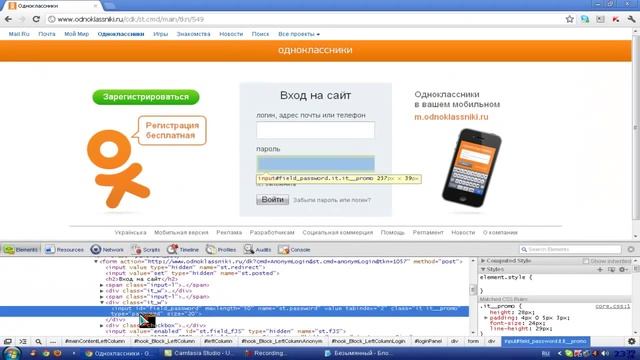Click the Помощь footer link

coord(392,232)
